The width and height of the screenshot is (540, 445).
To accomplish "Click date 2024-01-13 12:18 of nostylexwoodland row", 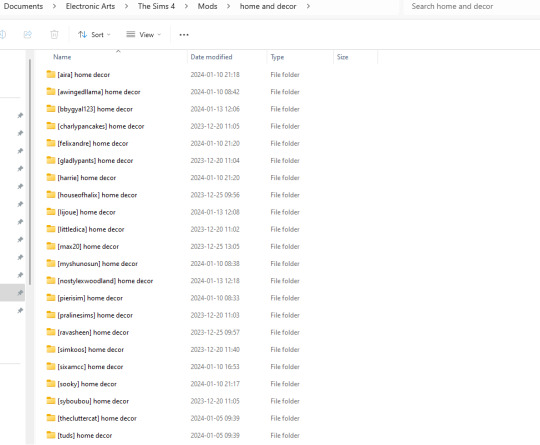I will (x=215, y=281).
